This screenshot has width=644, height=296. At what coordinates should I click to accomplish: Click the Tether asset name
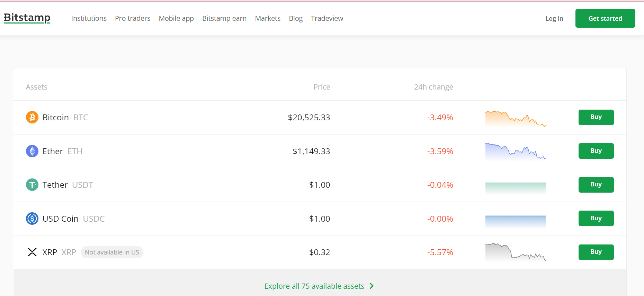pos(55,185)
